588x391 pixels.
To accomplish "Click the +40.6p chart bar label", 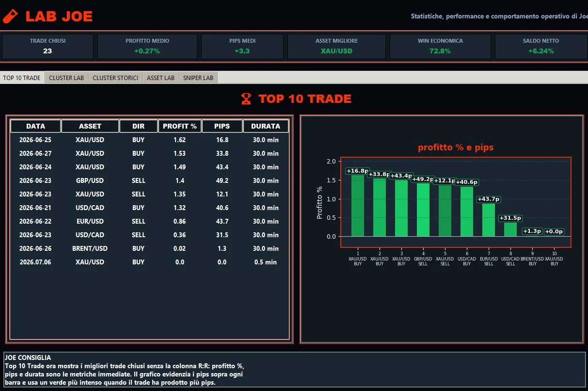I will (x=467, y=182).
